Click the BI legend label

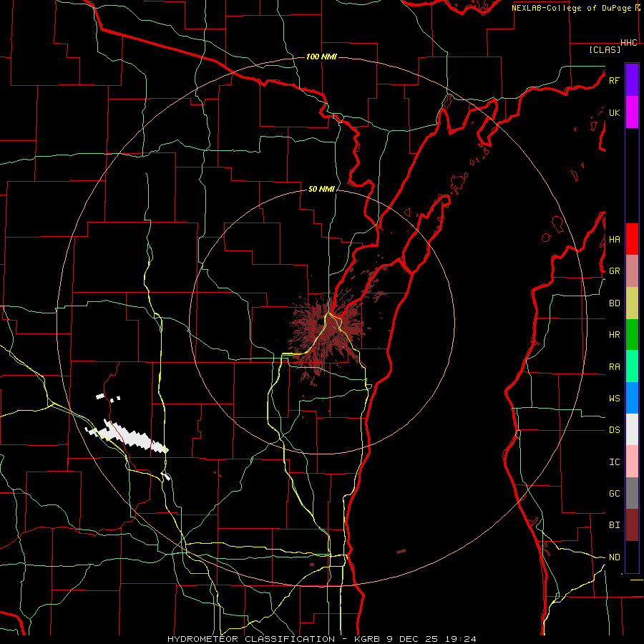(x=614, y=525)
